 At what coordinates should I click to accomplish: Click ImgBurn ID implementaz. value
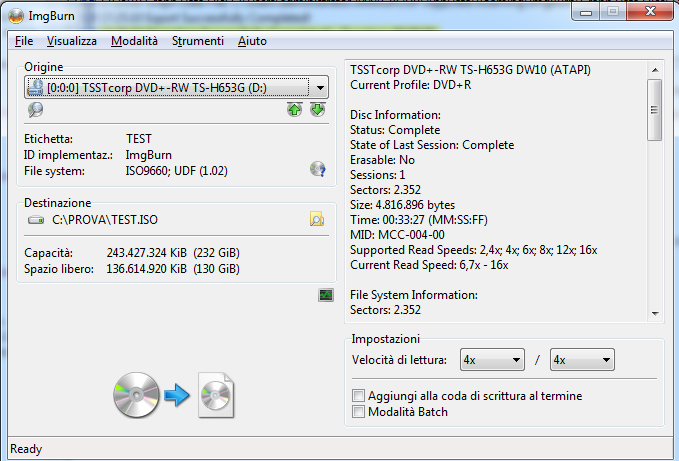click(149, 155)
